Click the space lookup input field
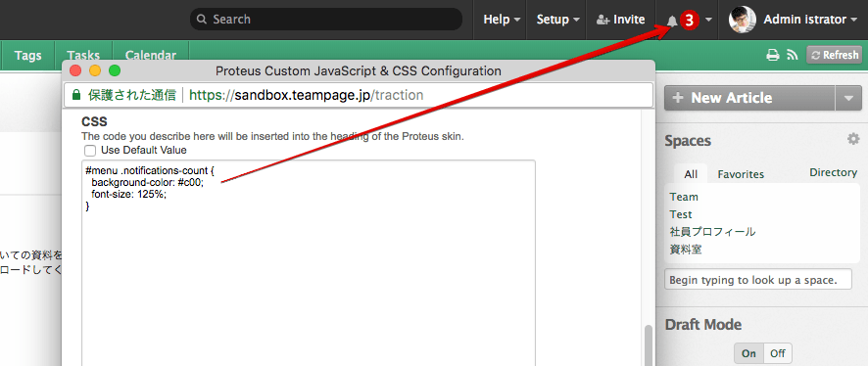 click(x=758, y=279)
